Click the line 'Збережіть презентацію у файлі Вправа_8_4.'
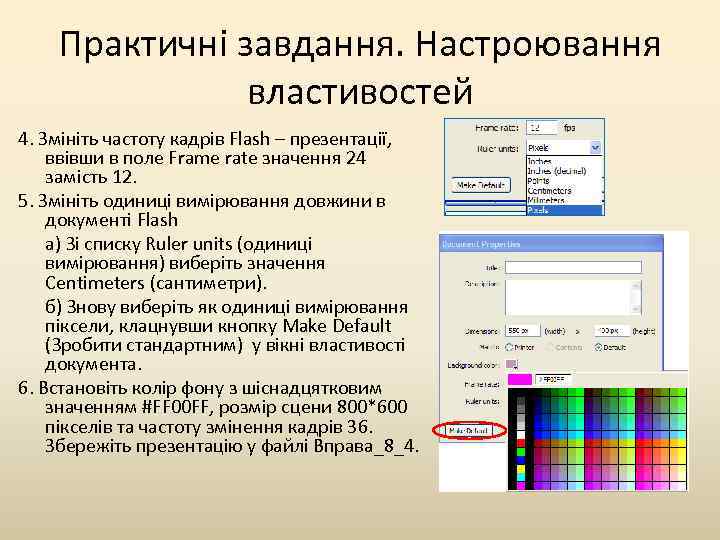 (x=232, y=446)
